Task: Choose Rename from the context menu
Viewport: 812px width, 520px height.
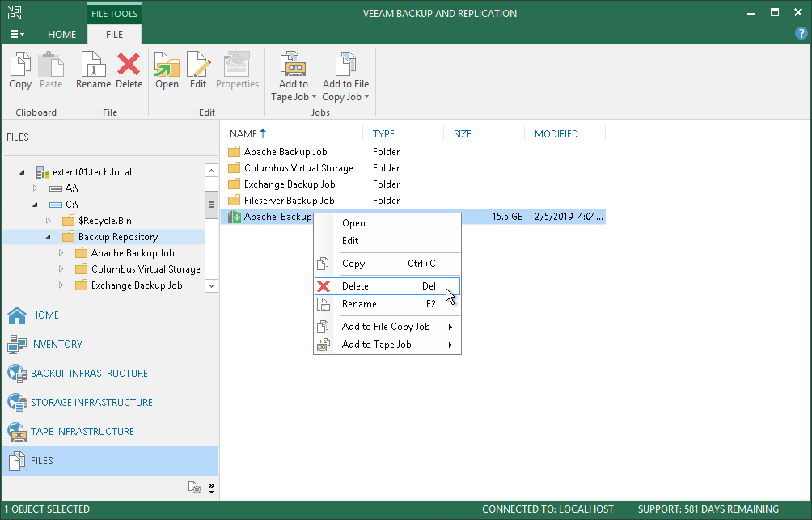Action: (387, 304)
